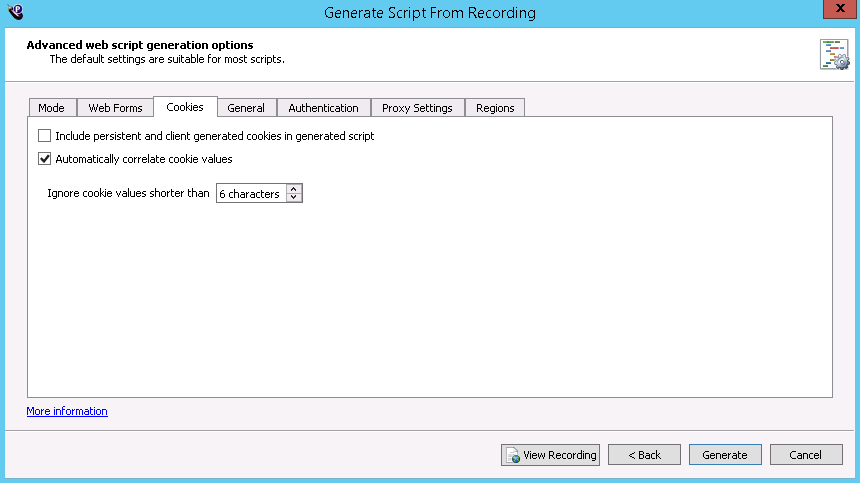Screen dimensions: 860x483
Task: Open the More information link
Action: click(67, 411)
